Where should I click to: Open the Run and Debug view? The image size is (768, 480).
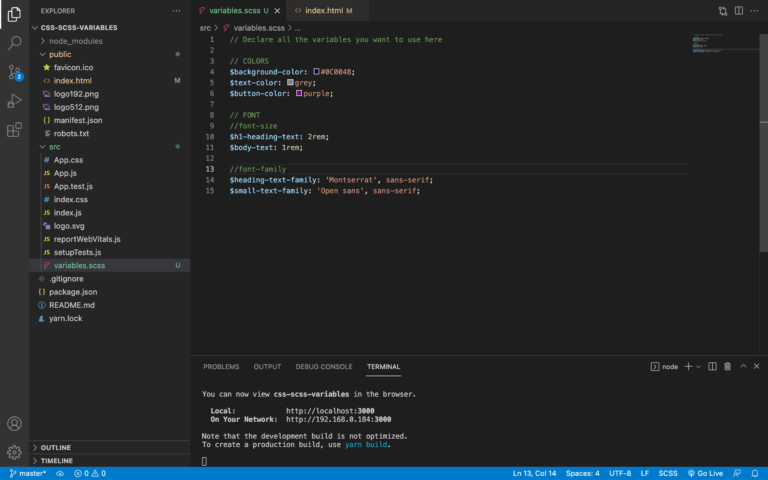14,101
